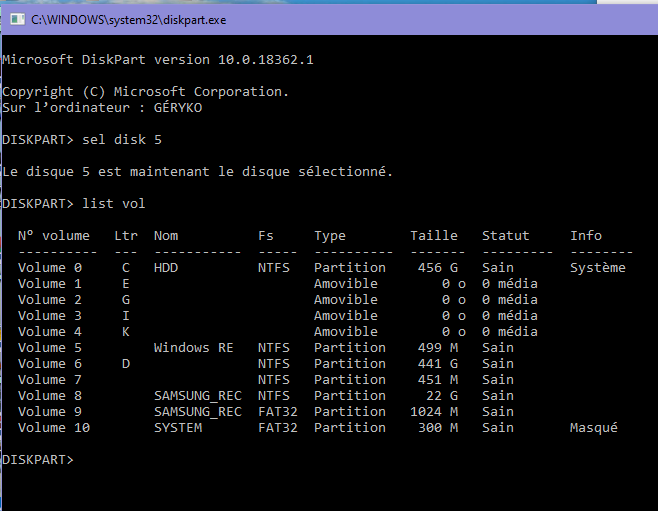The height and width of the screenshot is (511, 658).
Task: Click the 'Nom' column header
Action: [x=166, y=236]
